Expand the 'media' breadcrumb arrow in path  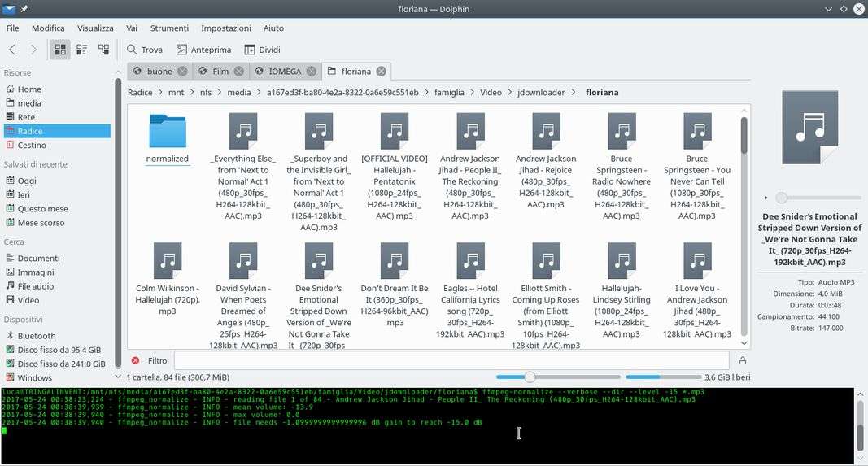point(259,93)
